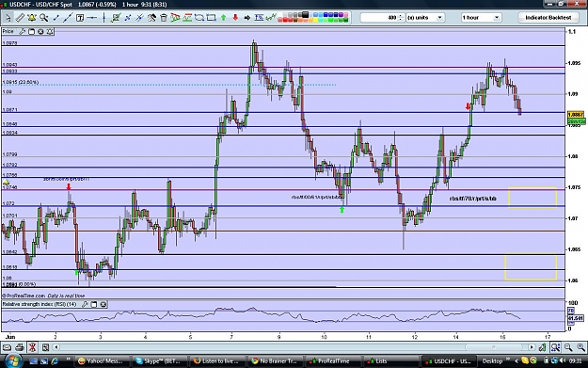Screen dimensions: 588x368
Task: Click the ProRealTime.com data link text
Action: pyautogui.click(x=43, y=296)
